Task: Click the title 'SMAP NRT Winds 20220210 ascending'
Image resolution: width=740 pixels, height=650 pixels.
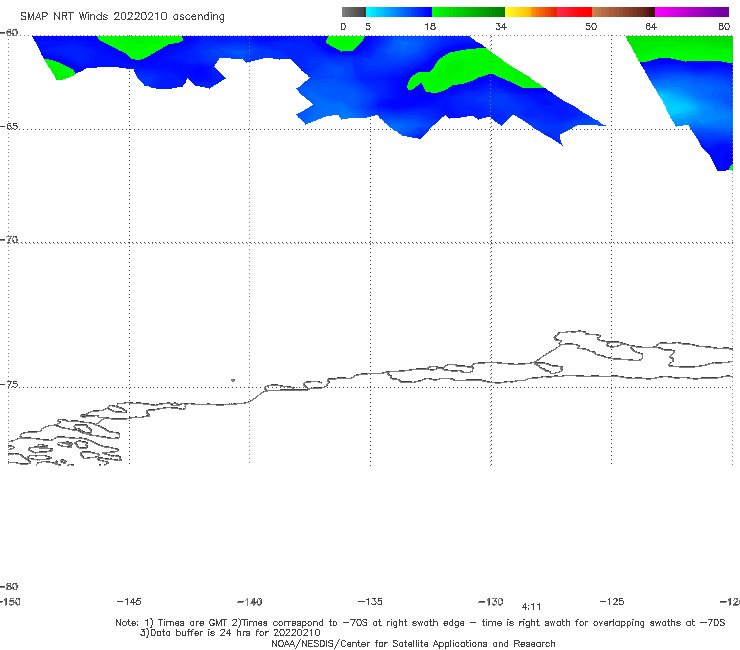Action: [x=122, y=17]
